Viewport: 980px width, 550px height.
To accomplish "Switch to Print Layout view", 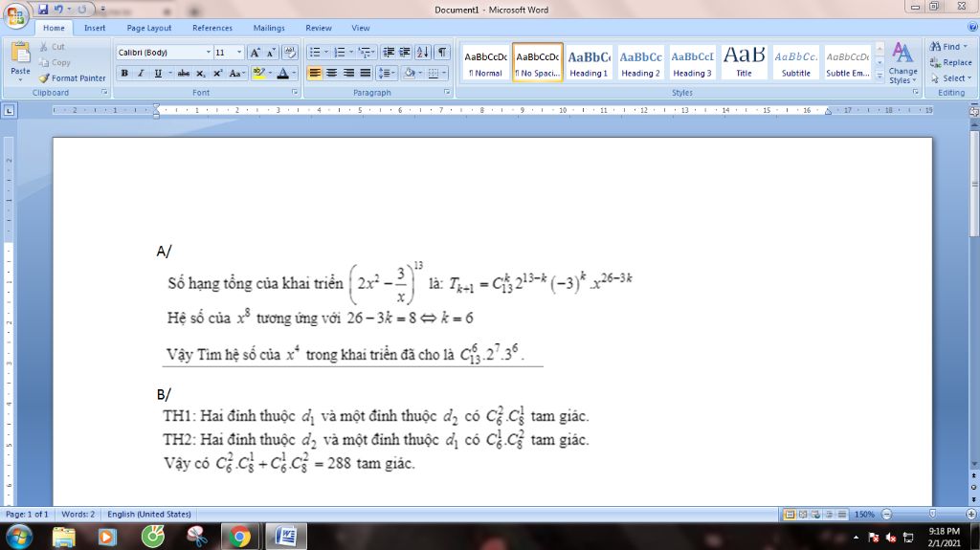I will point(790,515).
